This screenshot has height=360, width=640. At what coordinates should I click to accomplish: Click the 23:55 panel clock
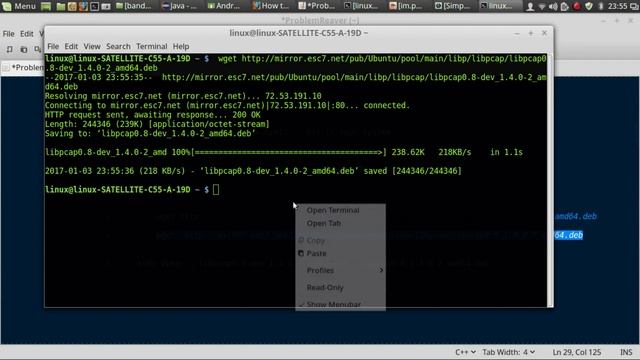(617, 6)
